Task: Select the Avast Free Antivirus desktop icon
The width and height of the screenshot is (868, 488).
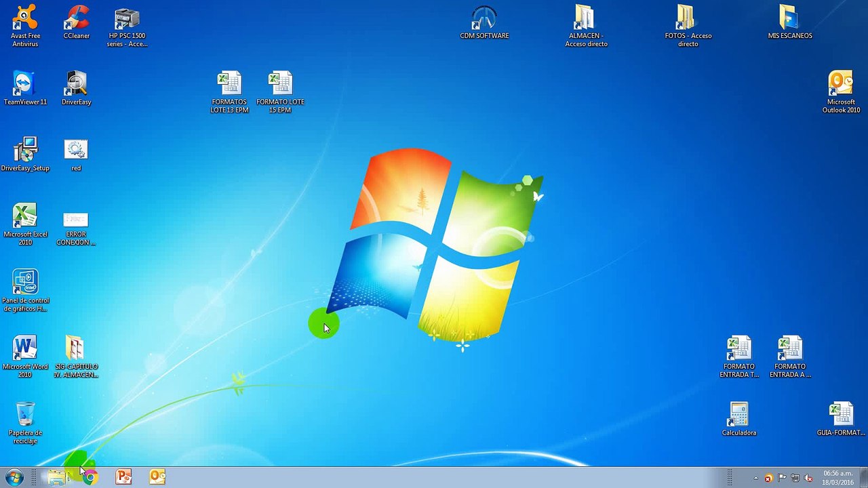Action: (x=25, y=26)
